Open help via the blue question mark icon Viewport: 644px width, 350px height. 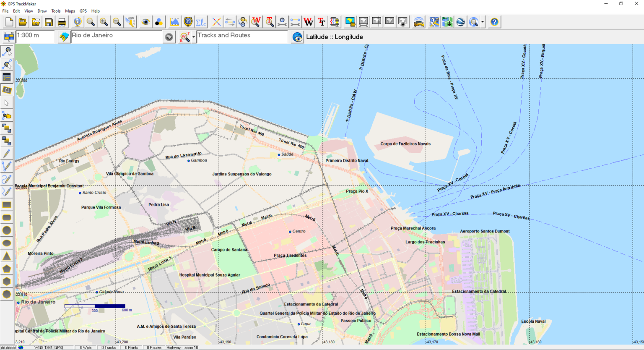(494, 22)
